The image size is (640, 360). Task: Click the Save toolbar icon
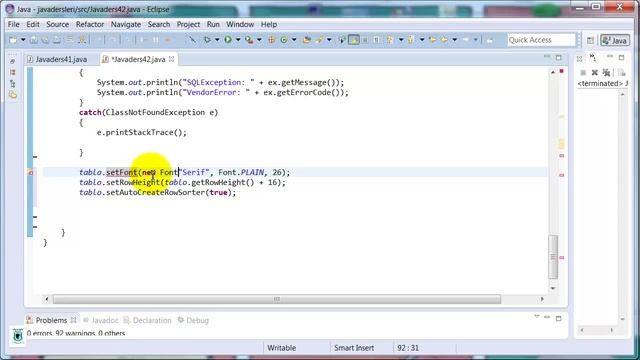(33, 40)
